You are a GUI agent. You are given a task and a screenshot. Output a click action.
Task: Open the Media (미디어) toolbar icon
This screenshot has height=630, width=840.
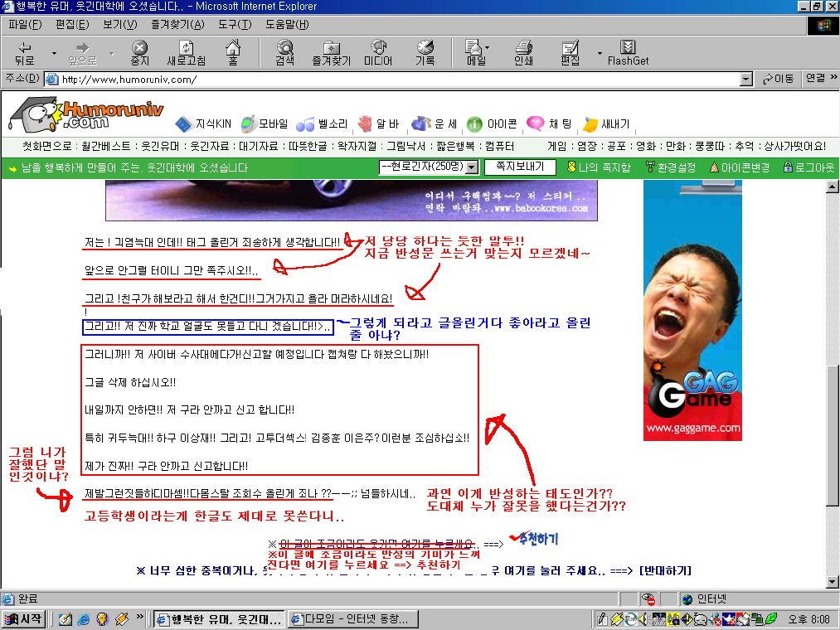378,53
